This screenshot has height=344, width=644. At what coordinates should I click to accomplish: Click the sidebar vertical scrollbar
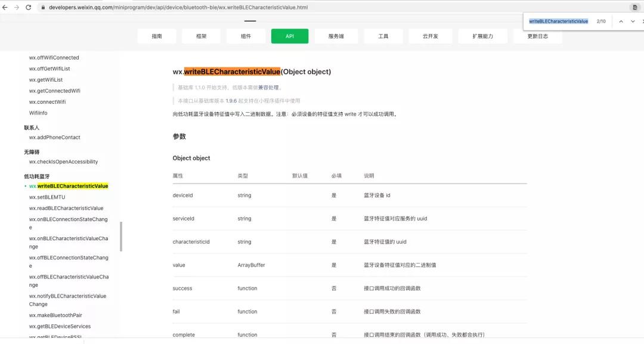point(121,236)
